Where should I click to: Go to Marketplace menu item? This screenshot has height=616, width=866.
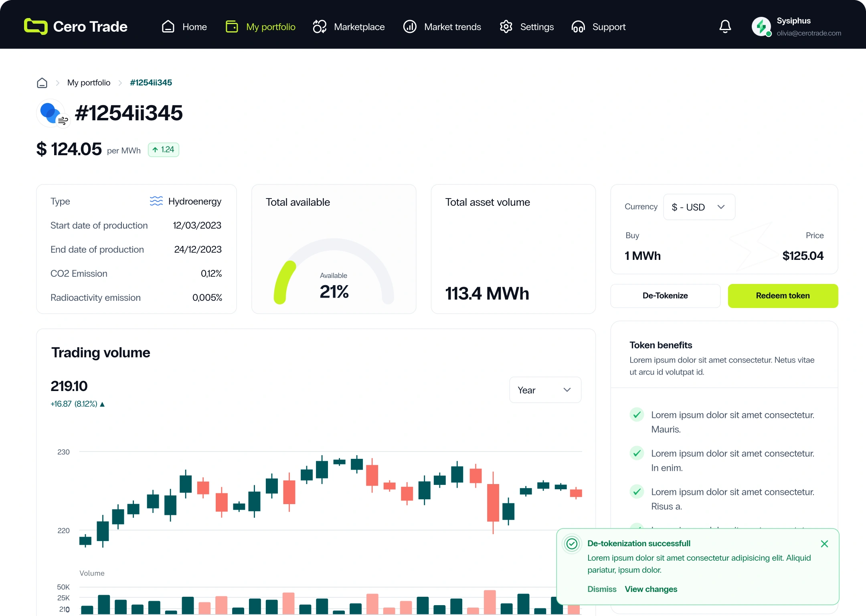349,26
